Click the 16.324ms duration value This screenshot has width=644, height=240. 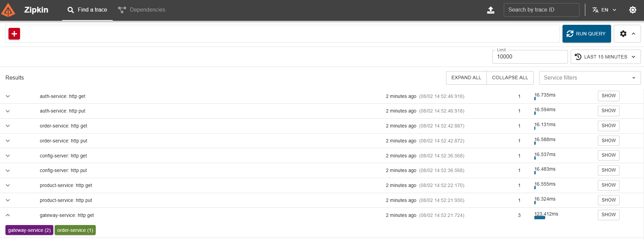[545, 199]
